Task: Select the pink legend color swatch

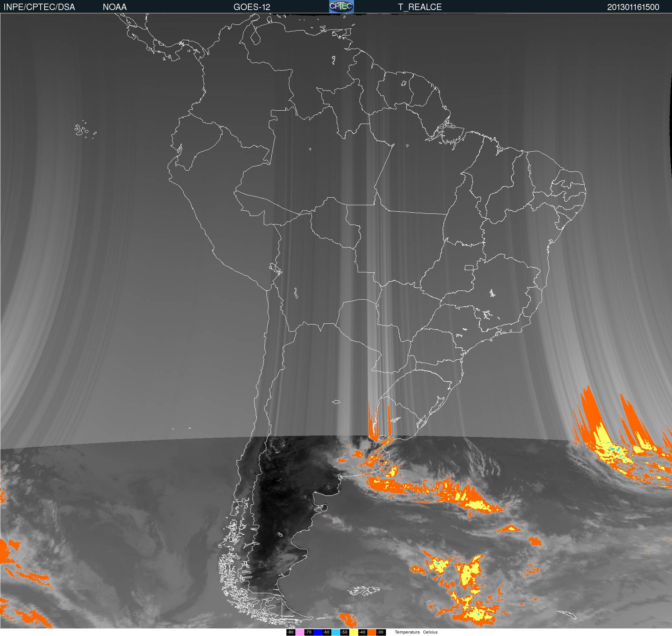Action: (300, 632)
